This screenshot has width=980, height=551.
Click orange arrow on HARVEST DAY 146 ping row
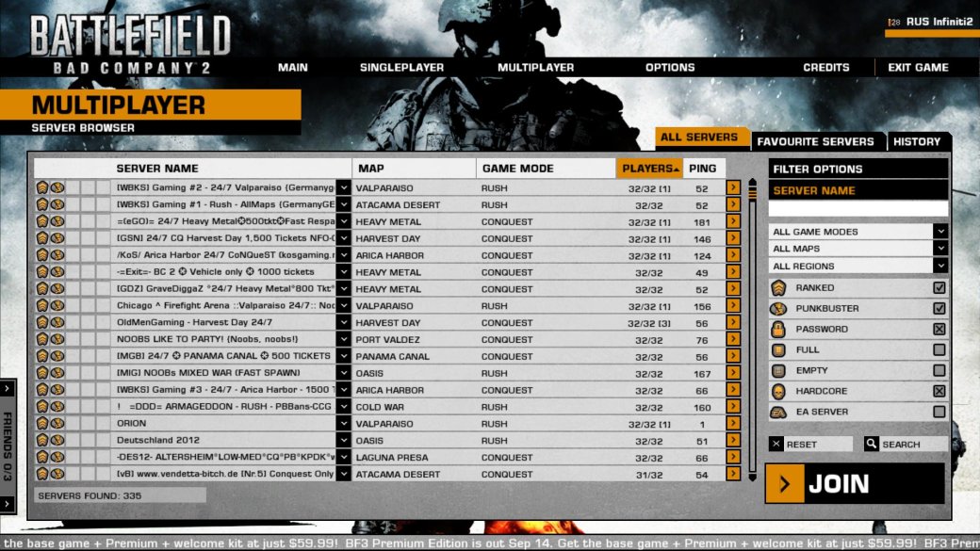tap(733, 238)
